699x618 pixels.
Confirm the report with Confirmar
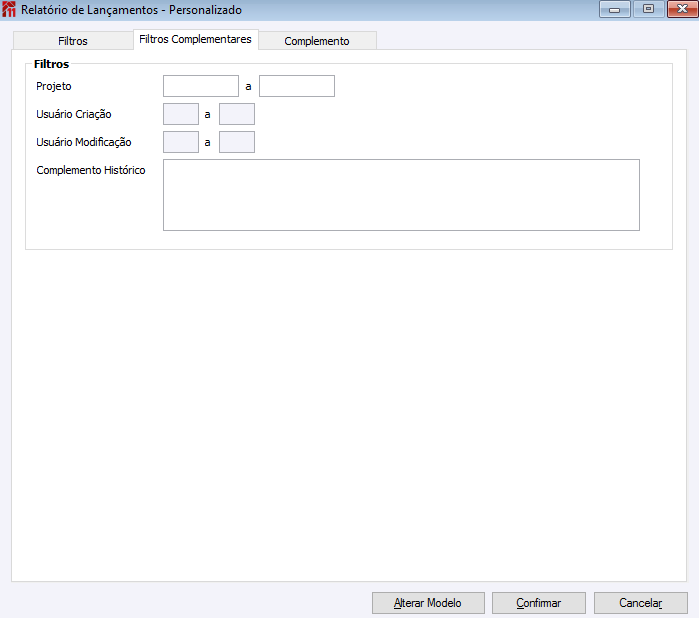[539, 603]
